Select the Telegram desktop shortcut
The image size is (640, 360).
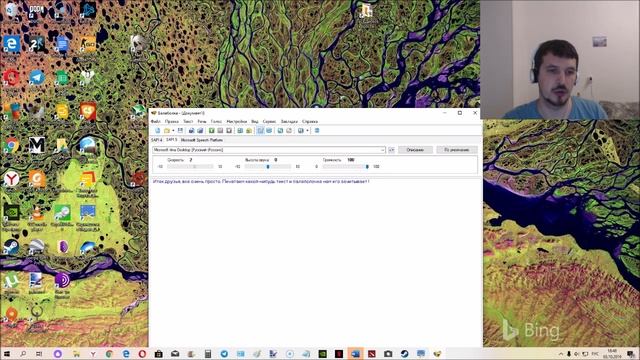37,78
